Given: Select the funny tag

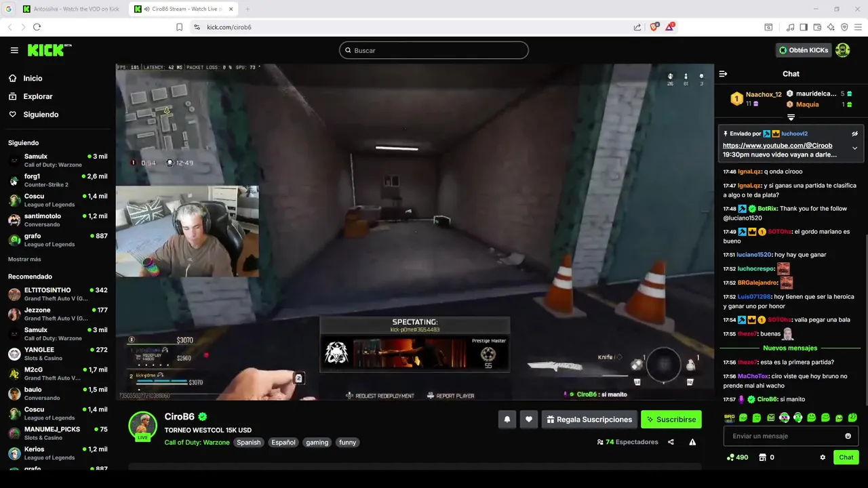Looking at the screenshot, I should point(348,443).
